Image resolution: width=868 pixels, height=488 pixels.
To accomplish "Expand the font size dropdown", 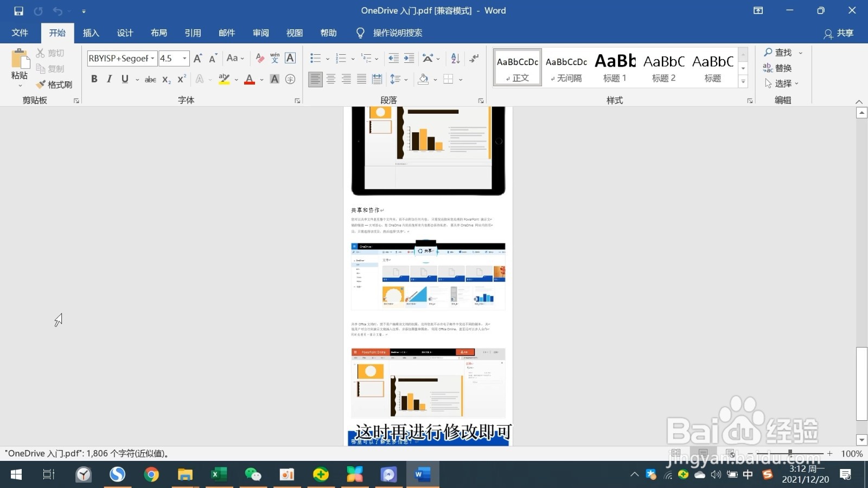I will 185,58.
